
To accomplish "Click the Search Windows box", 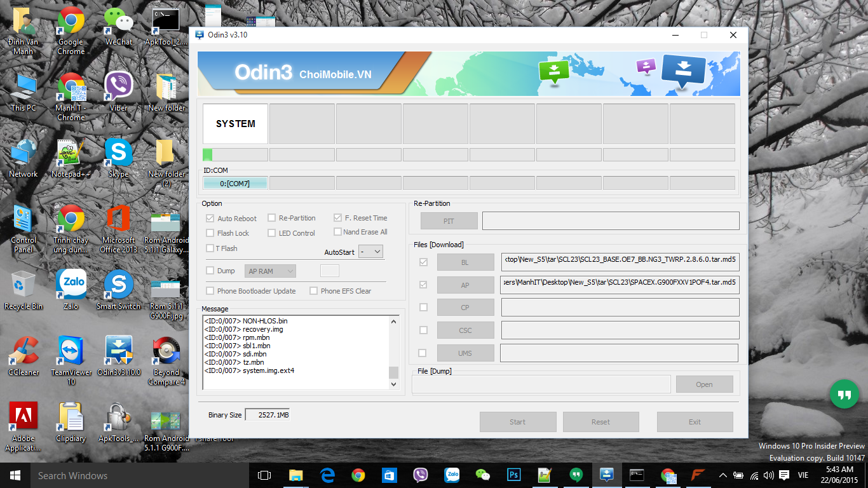I will [x=141, y=475].
